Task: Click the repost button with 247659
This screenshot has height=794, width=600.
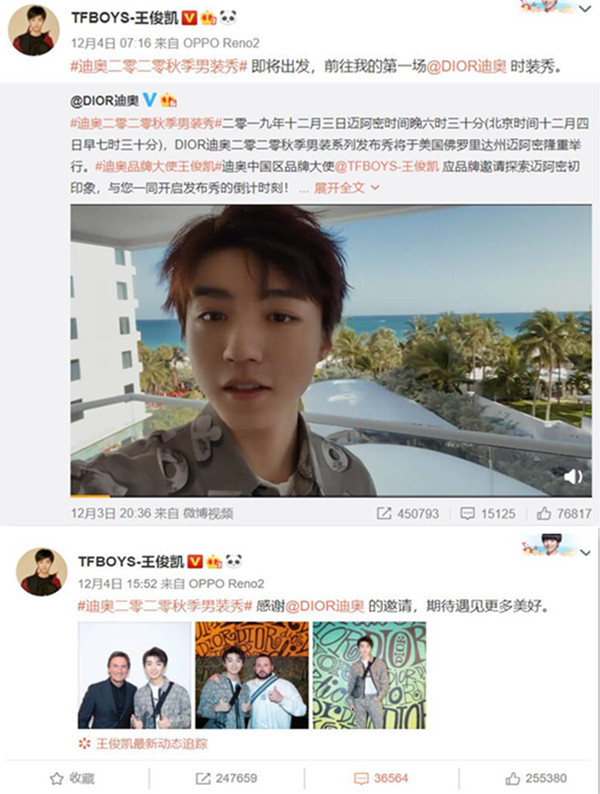Action: [x=226, y=778]
